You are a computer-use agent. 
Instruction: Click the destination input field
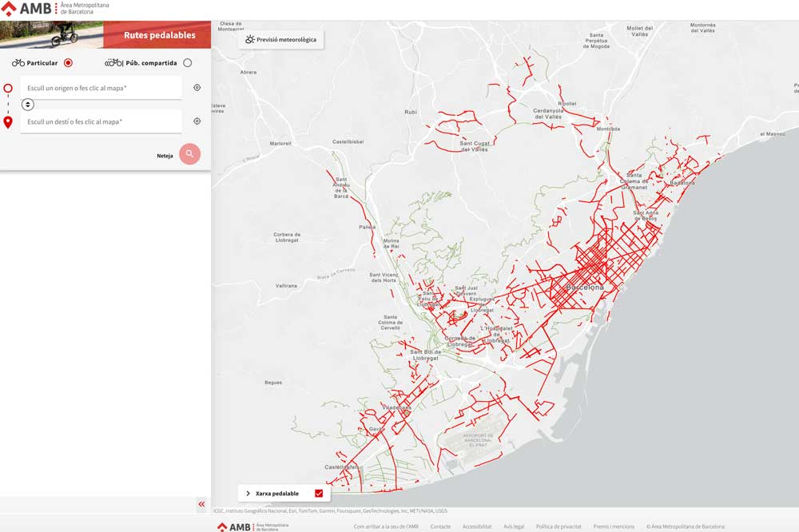(x=101, y=121)
